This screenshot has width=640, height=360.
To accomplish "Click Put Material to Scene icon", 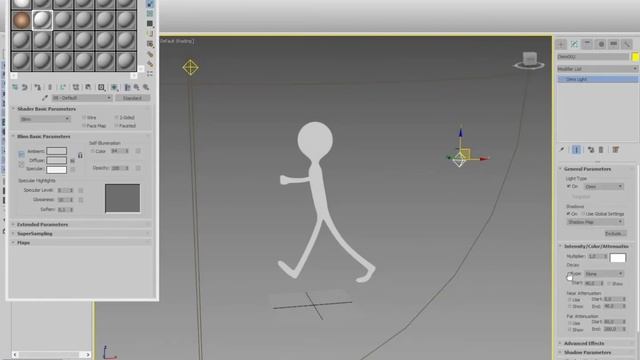I will (24, 87).
